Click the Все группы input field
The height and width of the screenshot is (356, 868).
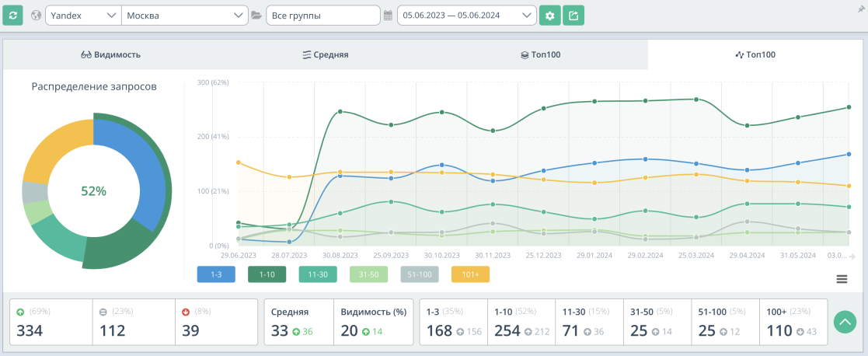click(322, 16)
